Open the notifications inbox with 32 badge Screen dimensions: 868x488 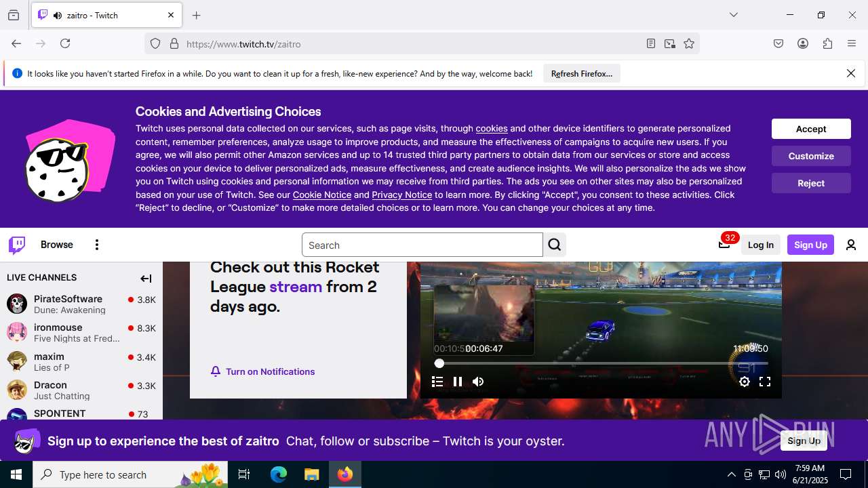724,244
